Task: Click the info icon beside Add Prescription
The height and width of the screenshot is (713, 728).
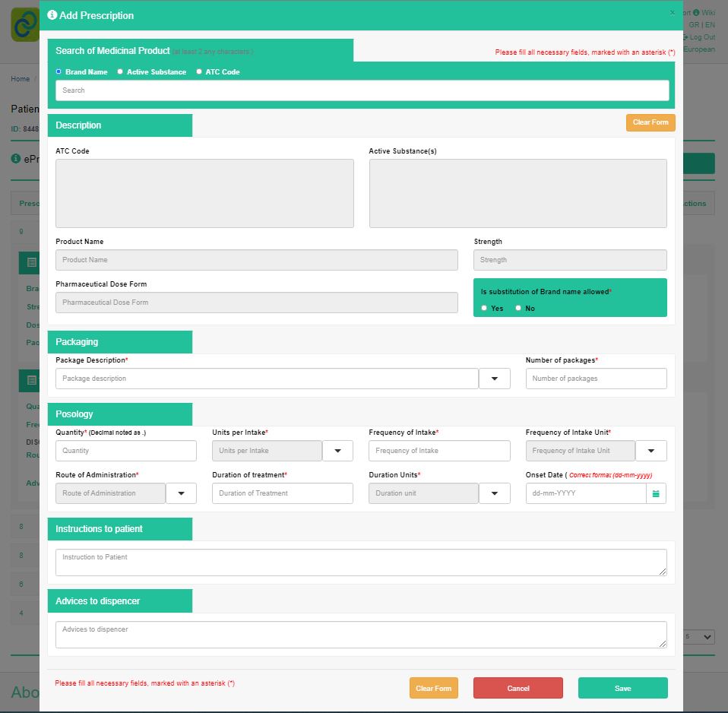Action: (52, 15)
